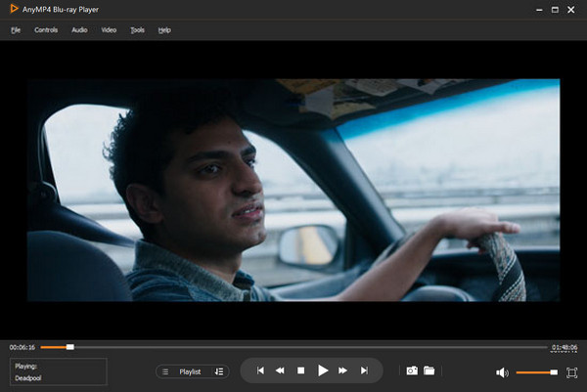Open the Tools menu
Image resolution: width=587 pixels, height=392 pixels.
[137, 30]
